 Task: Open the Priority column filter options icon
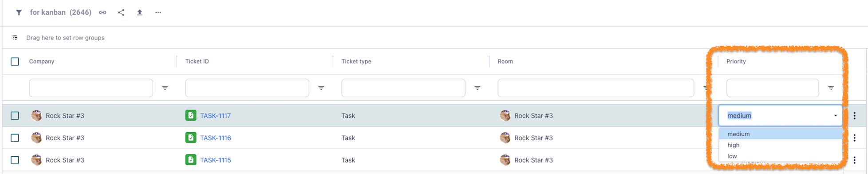tap(831, 88)
